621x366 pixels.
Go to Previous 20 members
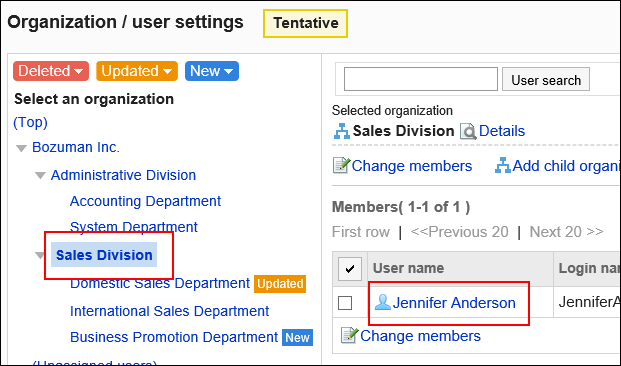[x=459, y=232]
